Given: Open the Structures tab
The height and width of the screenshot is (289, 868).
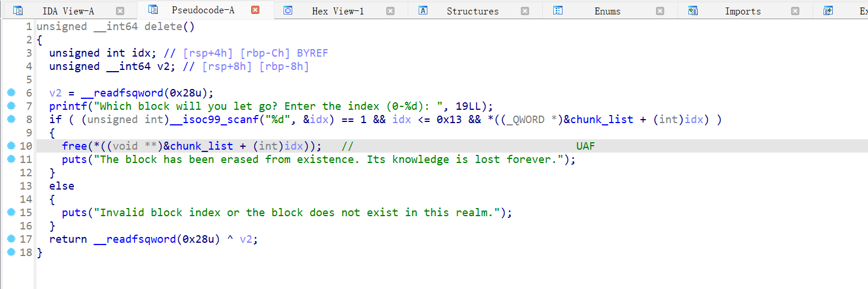Looking at the screenshot, I should 472,11.
